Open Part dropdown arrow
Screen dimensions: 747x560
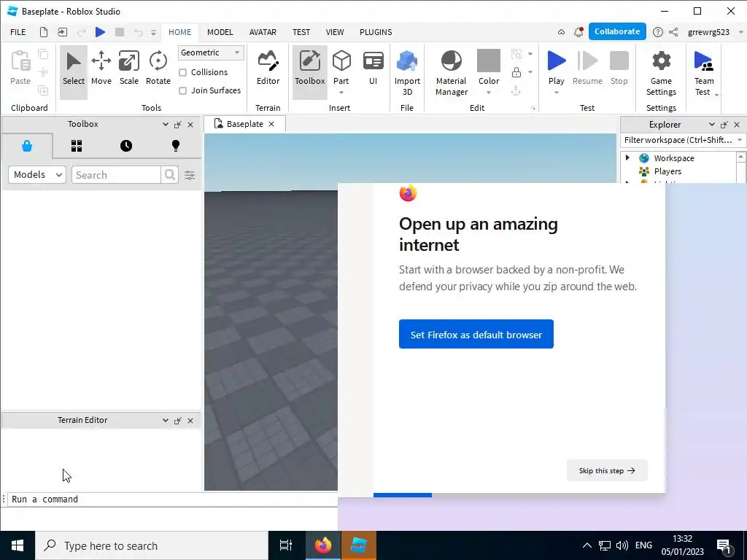(341, 93)
